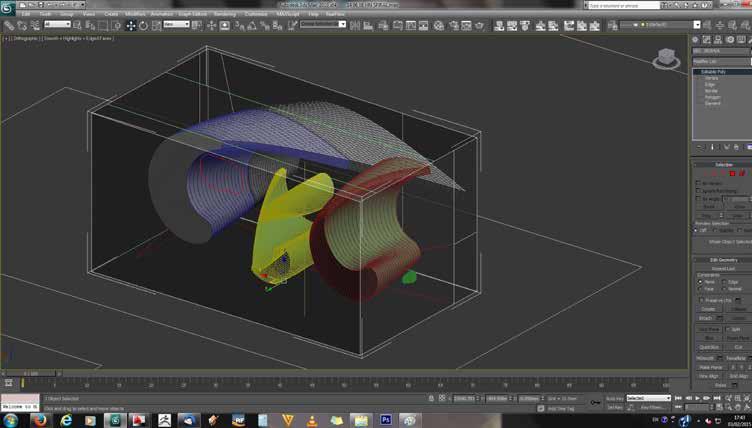Click the Align tool icon
This screenshot has height=428, width=752.
point(368,25)
